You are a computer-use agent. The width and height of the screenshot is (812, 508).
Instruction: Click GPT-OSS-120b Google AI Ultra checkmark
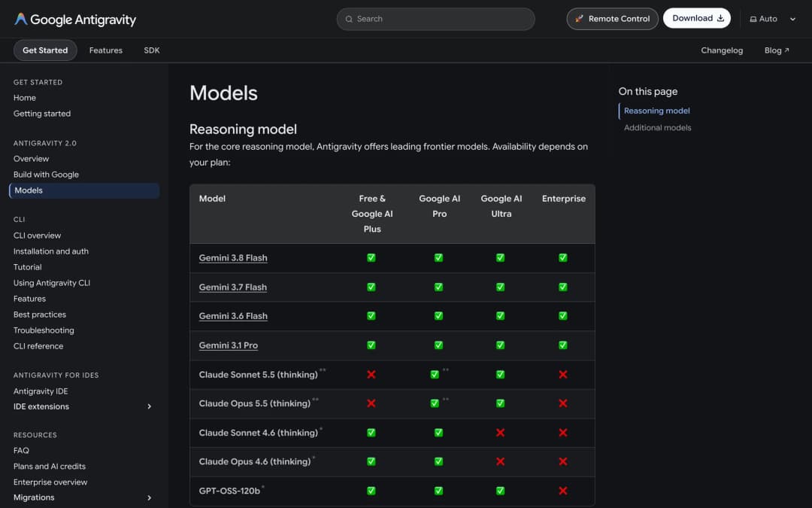click(x=500, y=491)
